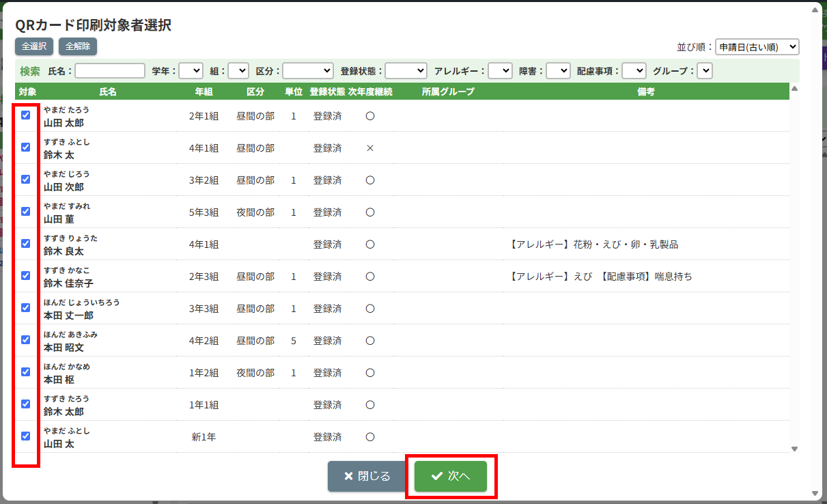Open the 並び順 sort order dropdown
The image size is (827, 504).
(757, 46)
